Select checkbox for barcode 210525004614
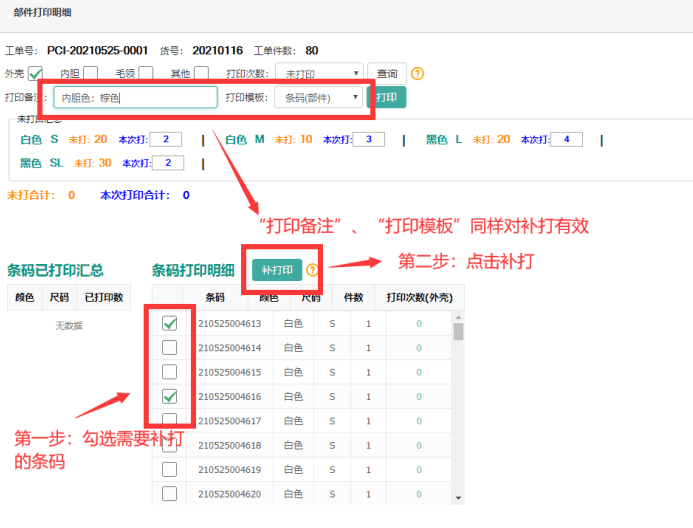The width and height of the screenshot is (693, 528). coord(170,347)
